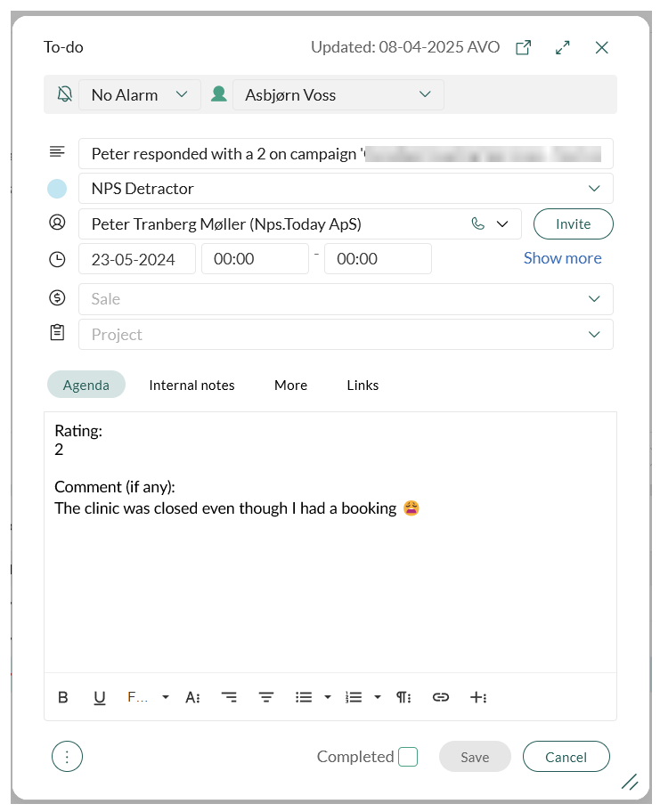This screenshot has height=812, width=660.
Task: Toggle bold formatting in the editor
Action: pyautogui.click(x=63, y=697)
